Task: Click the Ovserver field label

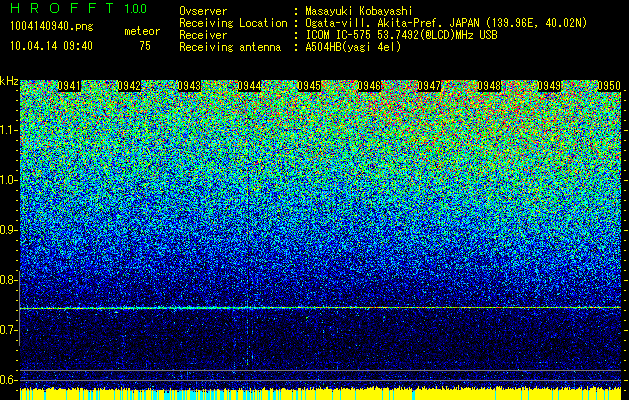Action: (203, 11)
